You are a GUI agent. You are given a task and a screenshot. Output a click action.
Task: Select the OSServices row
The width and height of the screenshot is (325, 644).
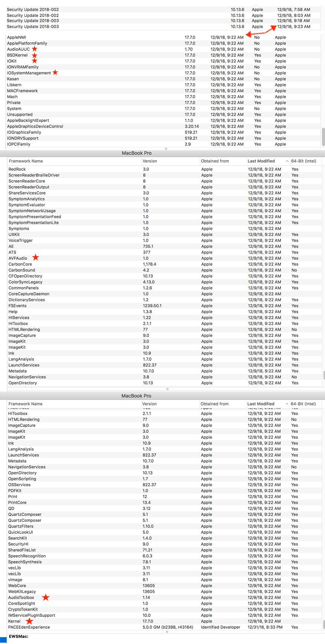point(165,484)
